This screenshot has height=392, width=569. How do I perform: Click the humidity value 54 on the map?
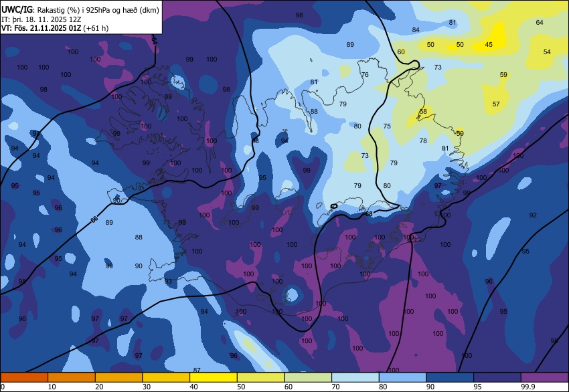coord(547,52)
